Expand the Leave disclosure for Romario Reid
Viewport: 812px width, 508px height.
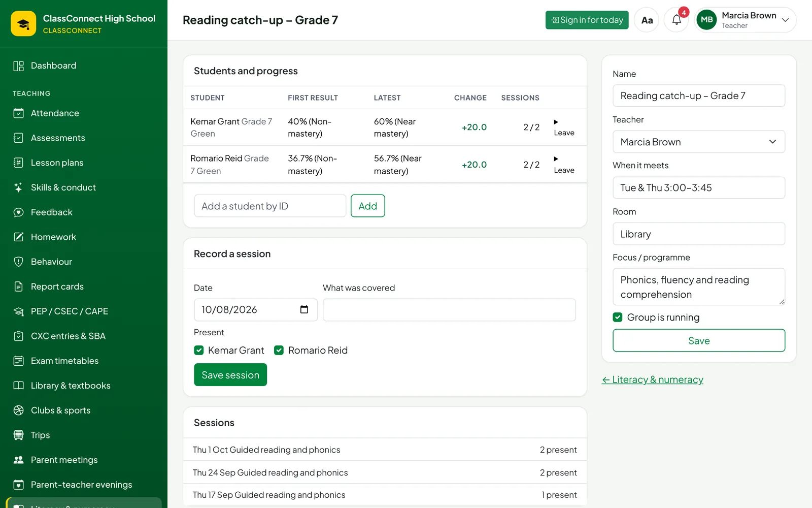click(x=564, y=165)
